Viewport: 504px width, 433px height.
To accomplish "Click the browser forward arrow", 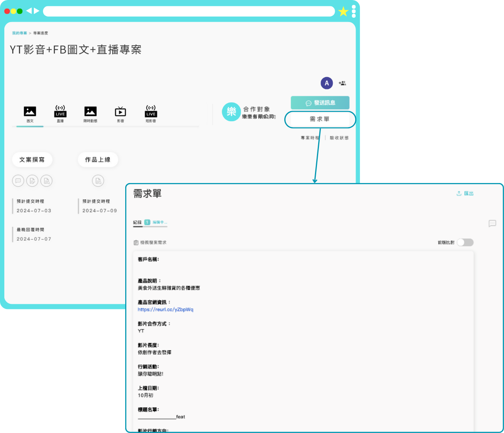I will [x=37, y=11].
